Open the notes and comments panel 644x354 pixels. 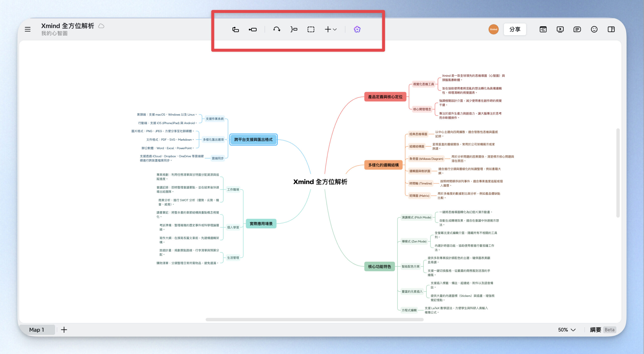(x=577, y=29)
